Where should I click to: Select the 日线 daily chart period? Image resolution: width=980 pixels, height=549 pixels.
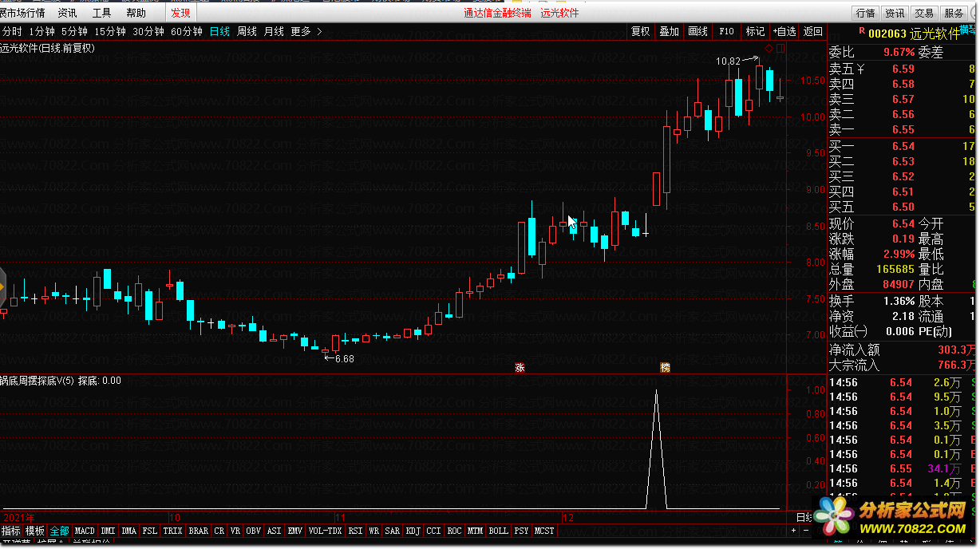tap(219, 32)
